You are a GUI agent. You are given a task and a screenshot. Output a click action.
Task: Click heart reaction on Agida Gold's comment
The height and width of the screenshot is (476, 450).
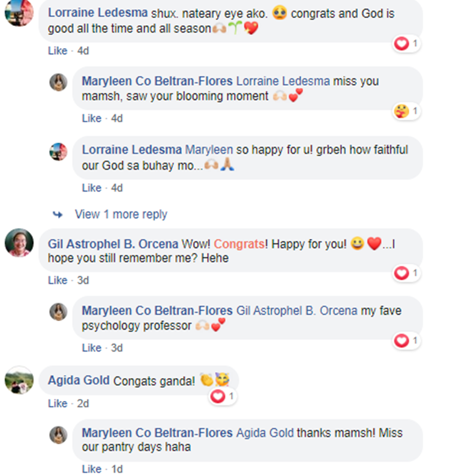[x=223, y=396]
